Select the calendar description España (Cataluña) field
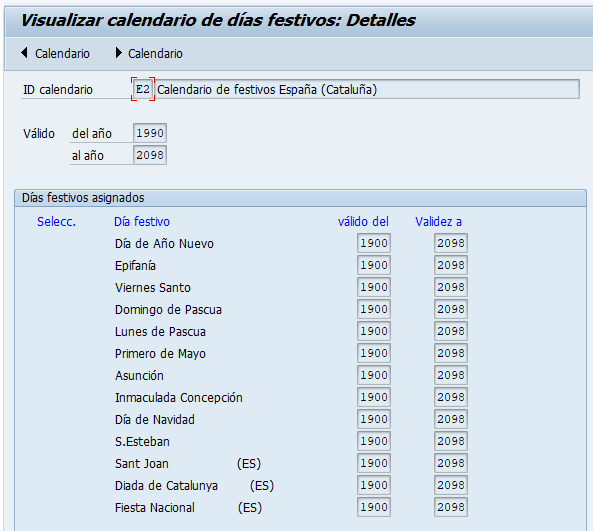593x531 pixels. click(x=367, y=89)
